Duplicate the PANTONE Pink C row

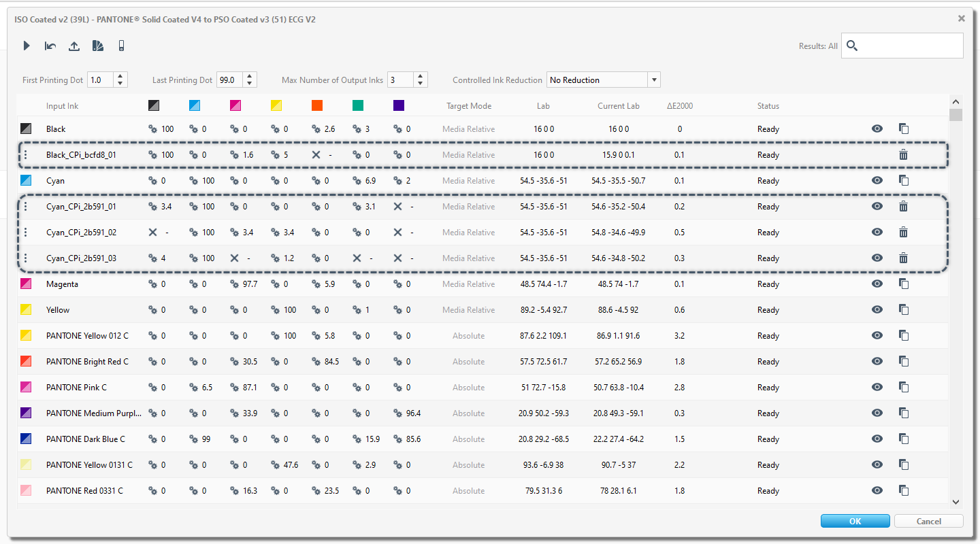coord(904,387)
